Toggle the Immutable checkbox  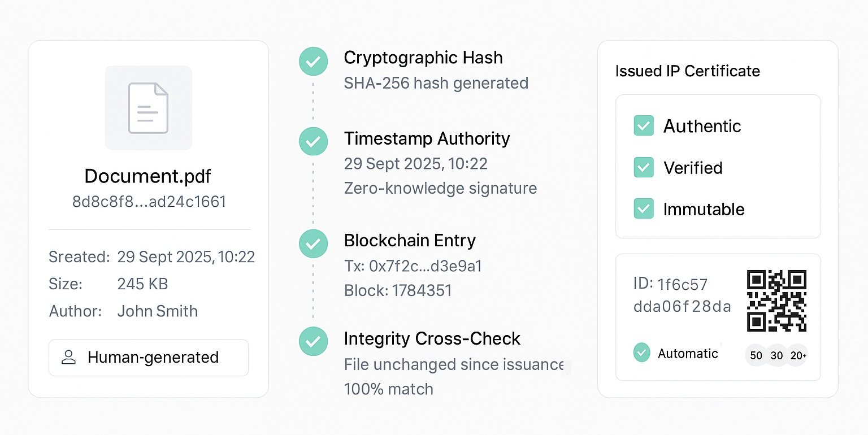644,208
